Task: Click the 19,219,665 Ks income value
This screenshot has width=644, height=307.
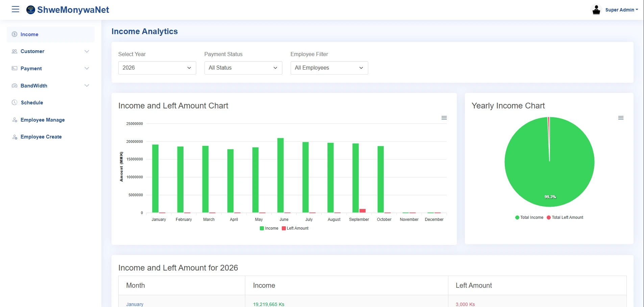Action: pyautogui.click(x=269, y=304)
